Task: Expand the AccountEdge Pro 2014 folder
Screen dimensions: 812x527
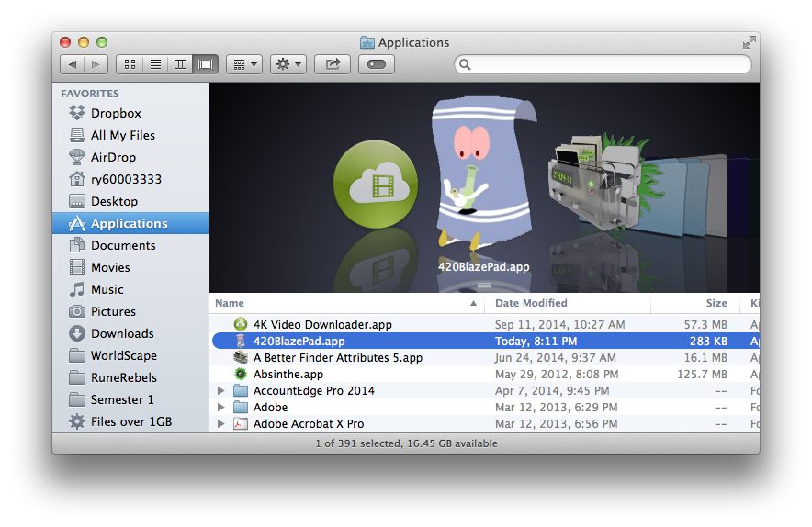Action: coord(221,391)
